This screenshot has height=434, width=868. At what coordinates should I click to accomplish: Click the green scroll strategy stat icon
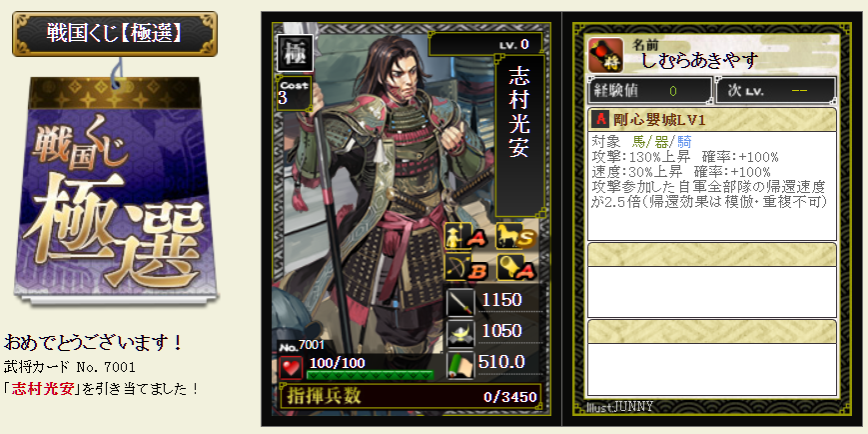460,364
